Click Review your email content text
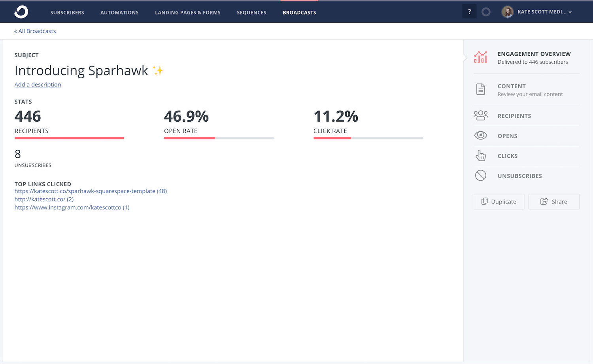The height and width of the screenshot is (364, 593). pyautogui.click(x=530, y=94)
